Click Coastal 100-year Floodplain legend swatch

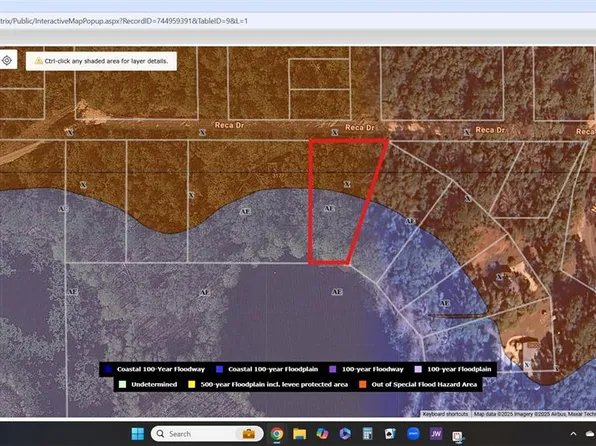point(219,369)
